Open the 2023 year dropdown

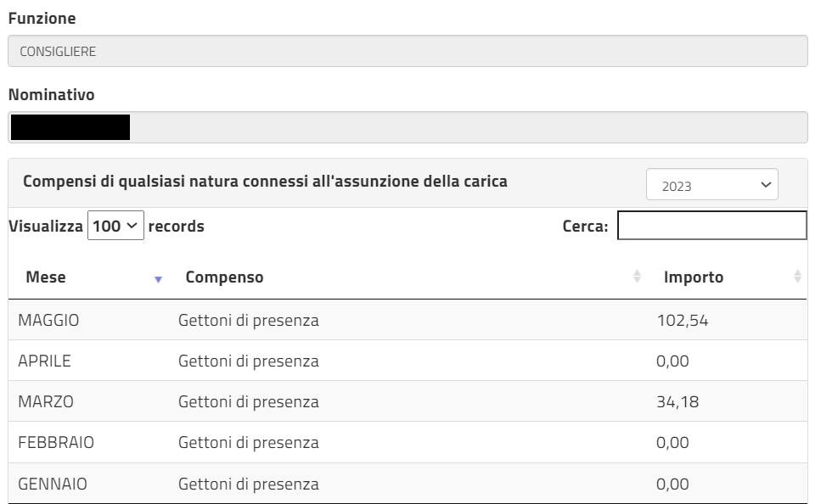[712, 184]
